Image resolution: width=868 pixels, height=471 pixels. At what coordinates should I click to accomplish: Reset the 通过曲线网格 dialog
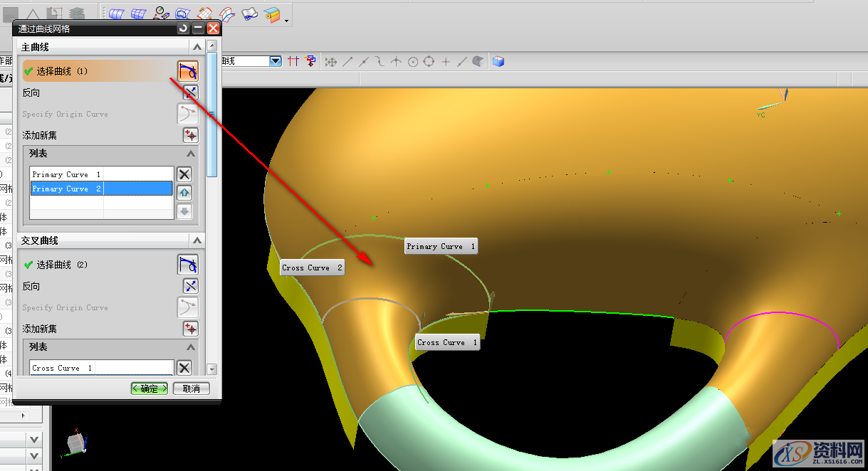pos(184,28)
